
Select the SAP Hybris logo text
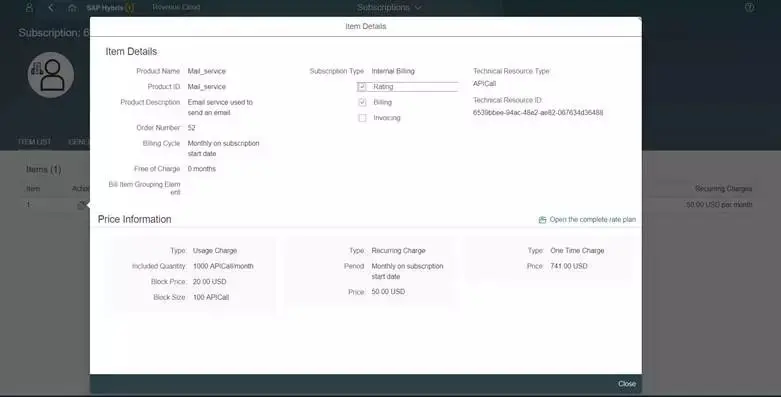pos(105,8)
